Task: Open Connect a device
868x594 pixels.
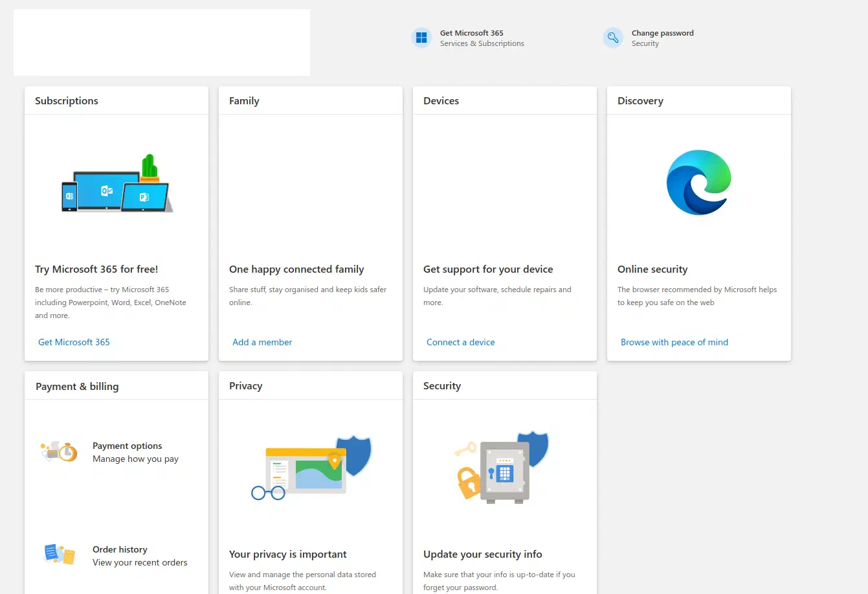Action: point(460,342)
